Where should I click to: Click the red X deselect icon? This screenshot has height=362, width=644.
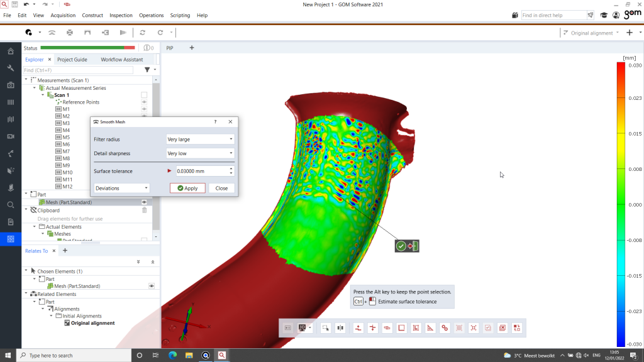pyautogui.click(x=502, y=328)
